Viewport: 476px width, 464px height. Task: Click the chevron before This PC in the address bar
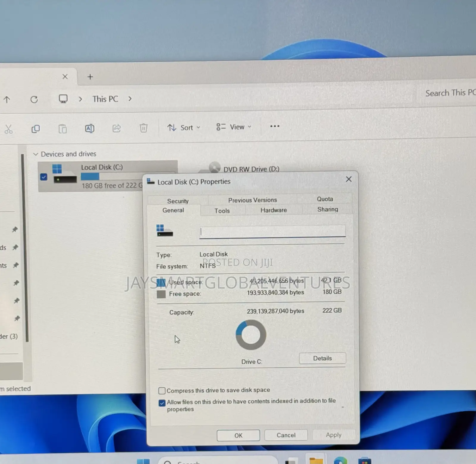point(80,99)
